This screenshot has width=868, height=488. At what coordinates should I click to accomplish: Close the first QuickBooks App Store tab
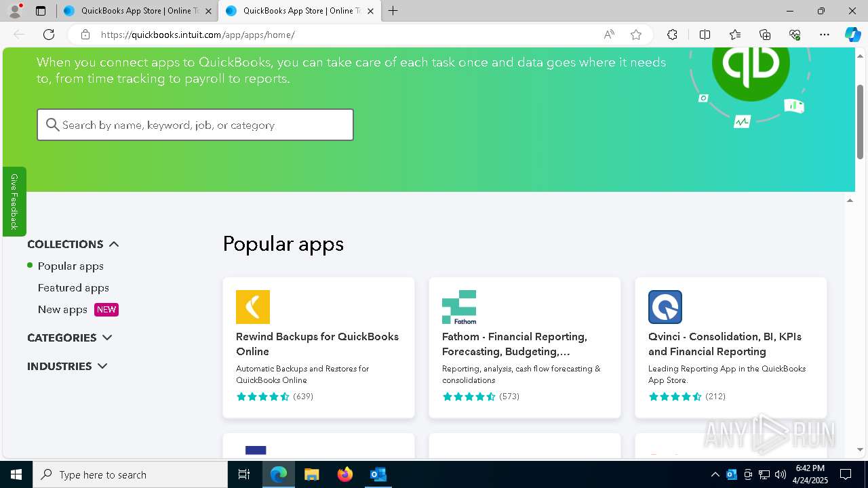208,11
